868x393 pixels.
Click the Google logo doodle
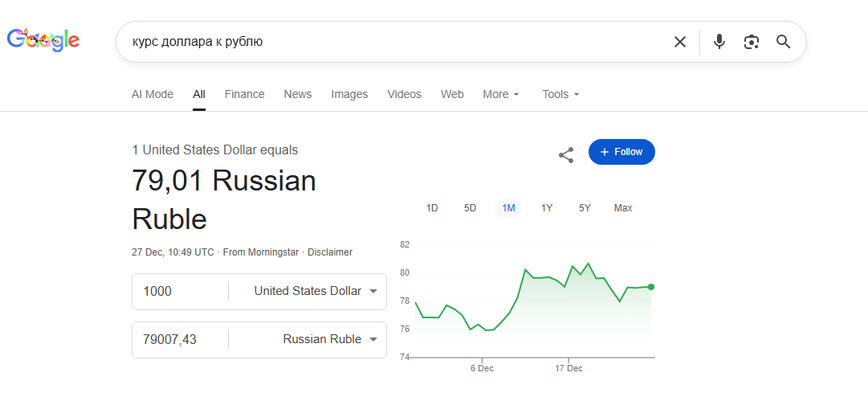tap(43, 39)
